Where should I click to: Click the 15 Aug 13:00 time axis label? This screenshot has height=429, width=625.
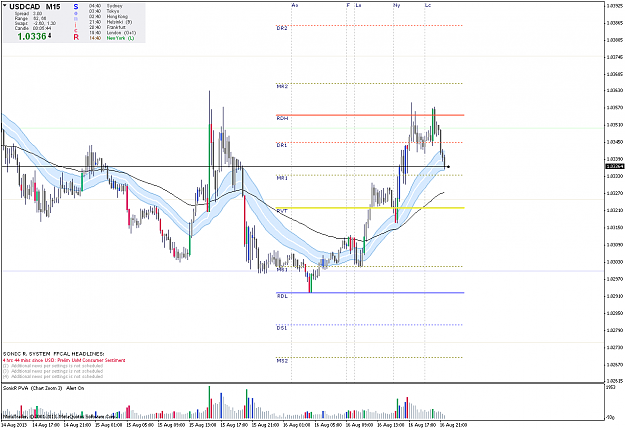pyautogui.click(x=202, y=425)
